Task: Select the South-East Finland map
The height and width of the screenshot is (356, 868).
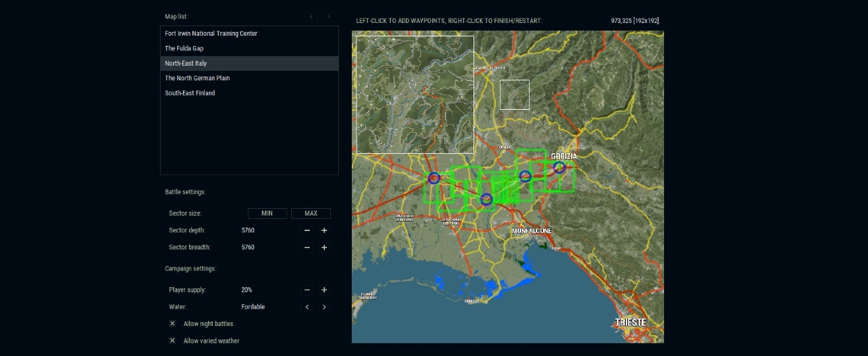Action: tap(190, 93)
